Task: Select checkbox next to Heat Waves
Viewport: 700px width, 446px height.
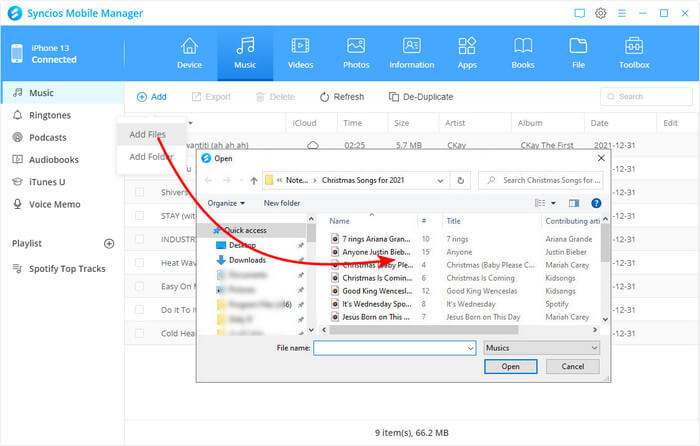Action: tap(140, 262)
